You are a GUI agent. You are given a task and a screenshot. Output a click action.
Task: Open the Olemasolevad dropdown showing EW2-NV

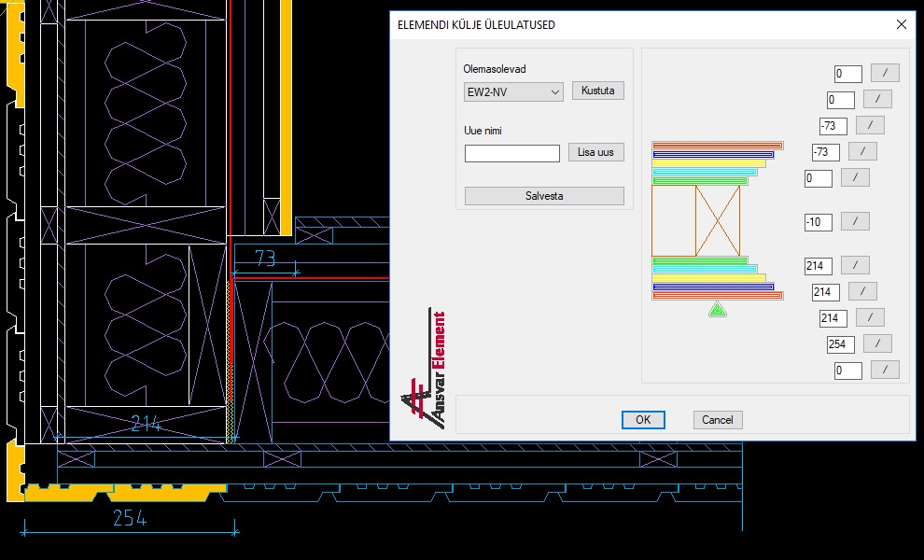(513, 92)
